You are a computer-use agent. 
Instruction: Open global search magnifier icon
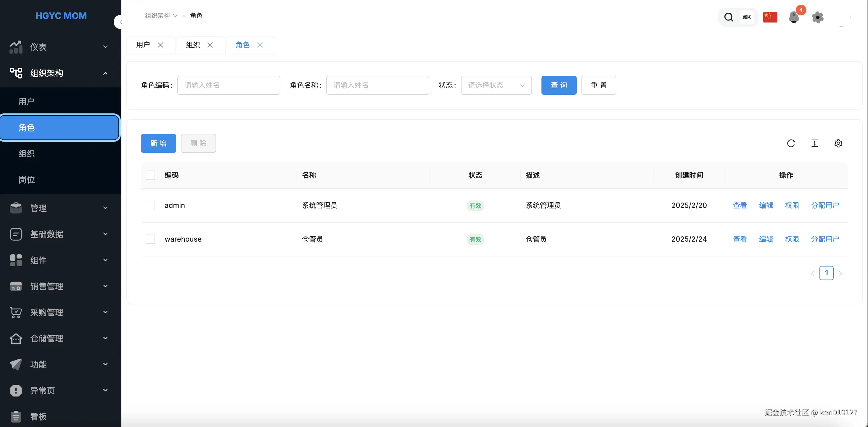coord(729,17)
